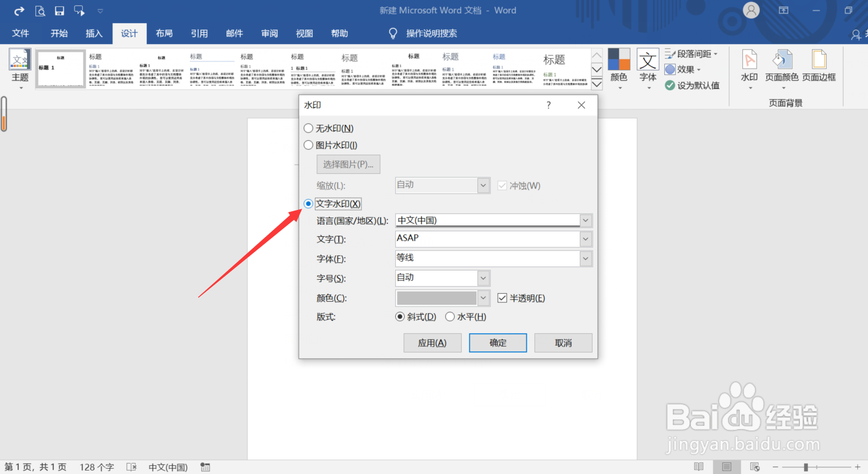Click the print preview icon in title bar
Viewport: 868px width, 474px height.
pyautogui.click(x=40, y=10)
